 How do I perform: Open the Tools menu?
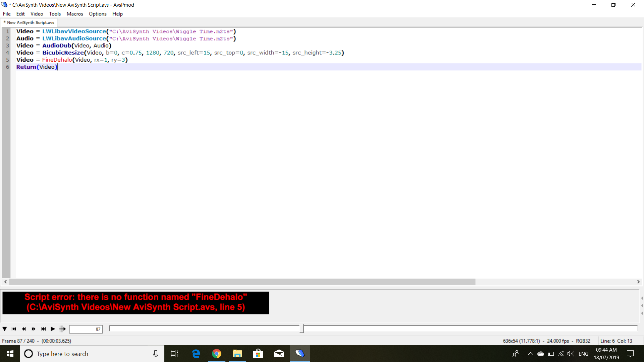(x=55, y=14)
